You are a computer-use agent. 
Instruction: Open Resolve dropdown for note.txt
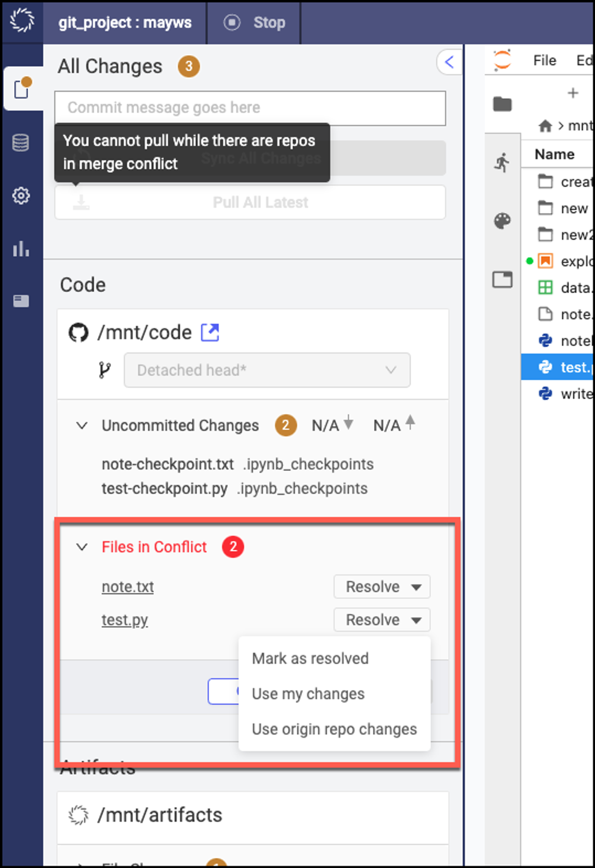coord(381,587)
